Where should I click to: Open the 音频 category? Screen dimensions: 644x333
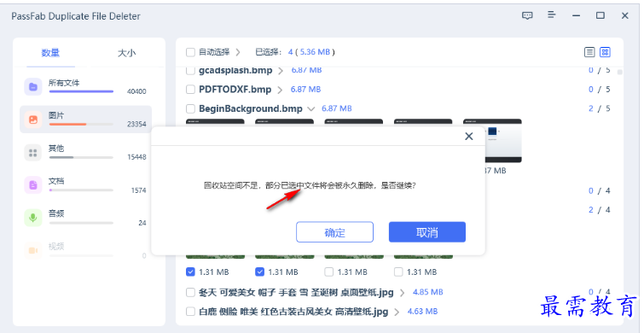pos(85,218)
